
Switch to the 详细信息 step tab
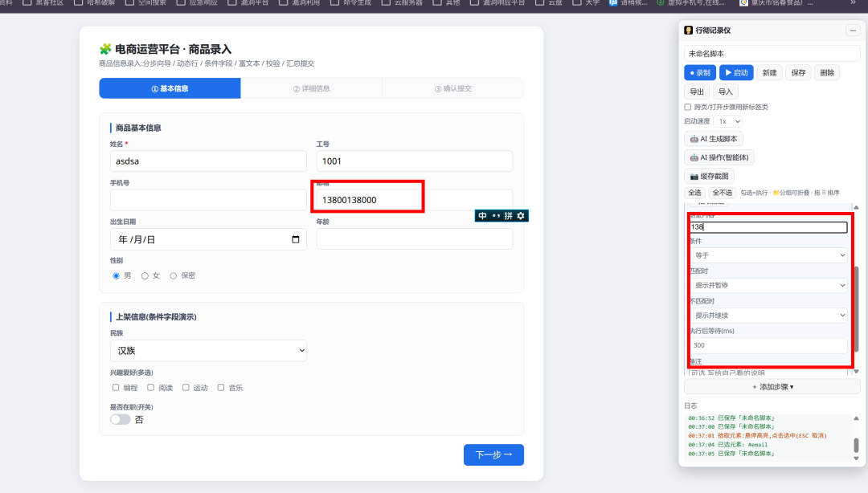[x=311, y=88]
